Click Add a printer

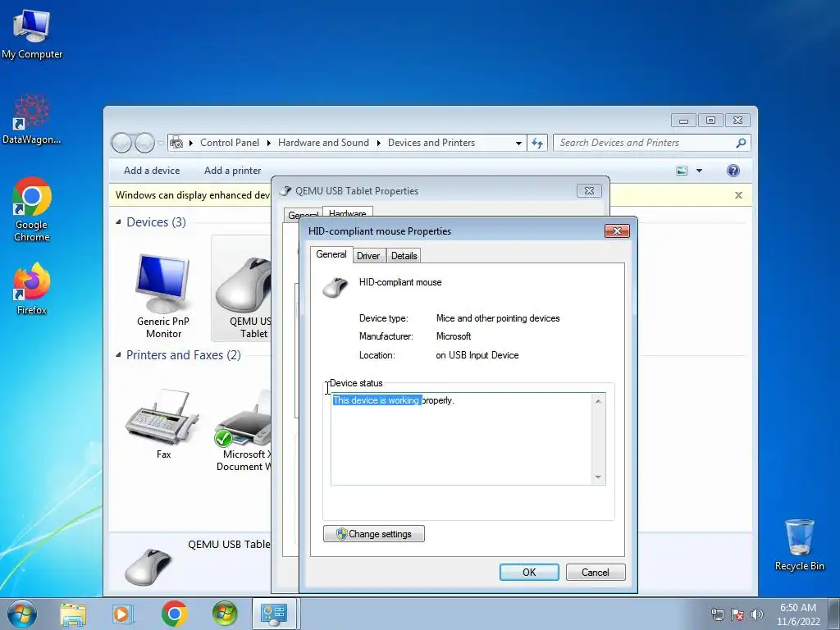click(x=232, y=171)
